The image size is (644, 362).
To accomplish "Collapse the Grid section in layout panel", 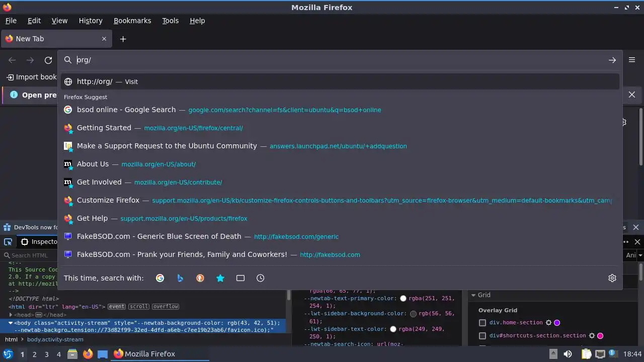I will pos(473,295).
